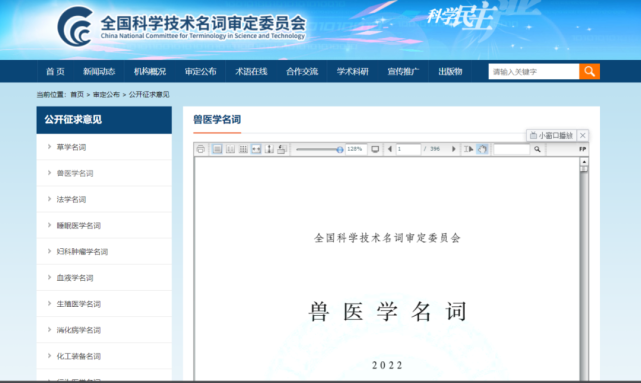The height and width of the screenshot is (383, 641).
Task: Open the 术语在线 nav item
Action: click(251, 72)
